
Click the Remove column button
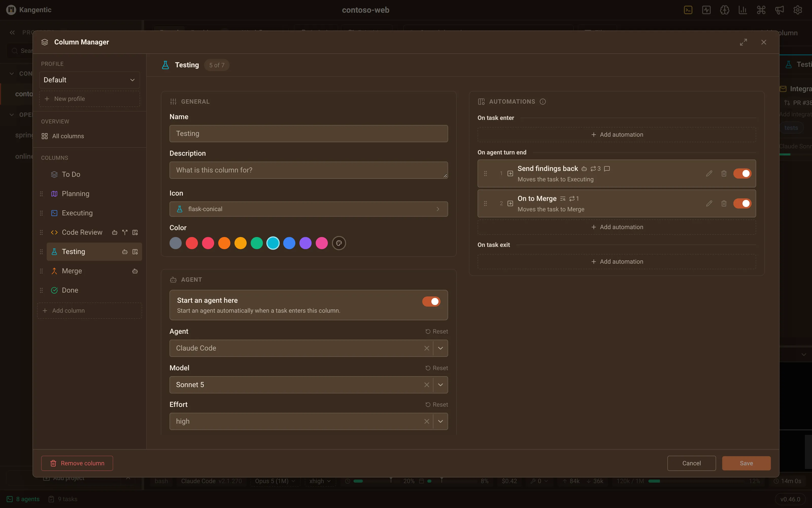77,463
